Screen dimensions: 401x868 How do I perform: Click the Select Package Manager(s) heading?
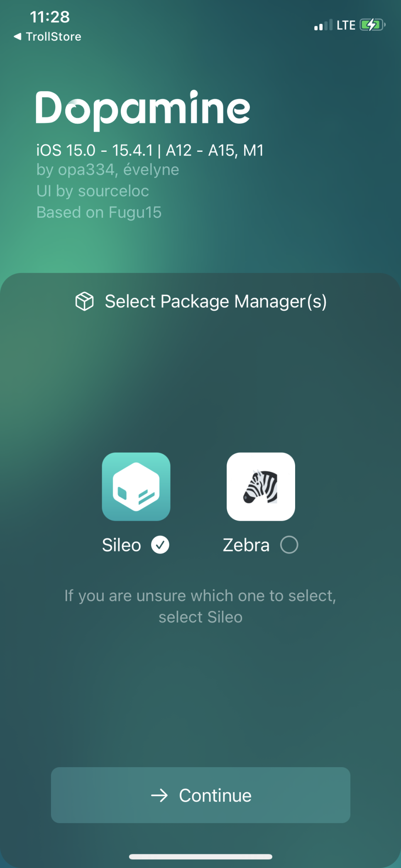(216, 302)
